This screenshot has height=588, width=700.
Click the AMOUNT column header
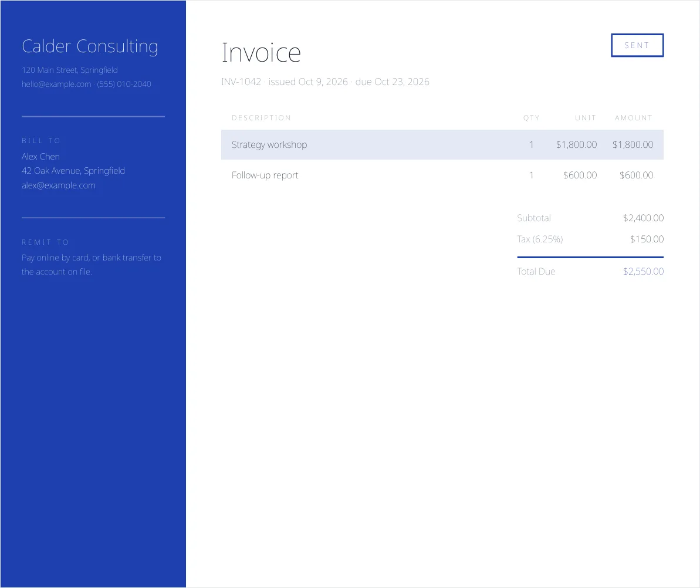(x=634, y=118)
